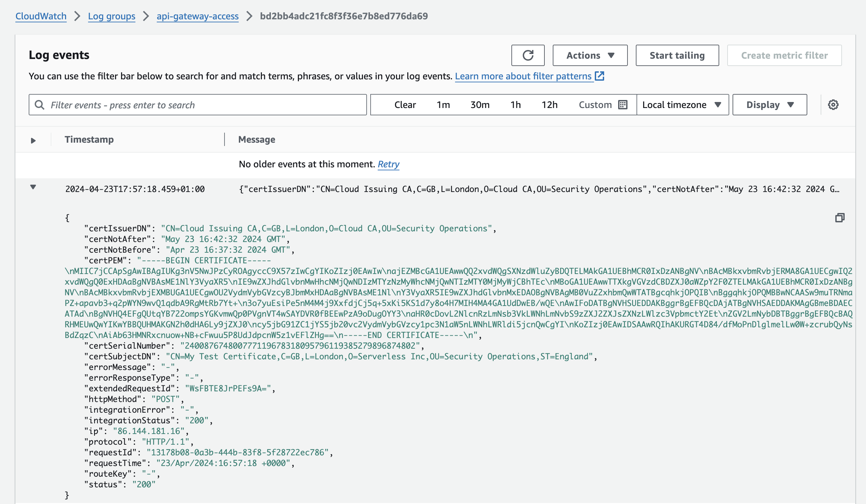Viewport: 866px width, 504px height.
Task: Open the Local timezone dropdown
Action: click(682, 105)
